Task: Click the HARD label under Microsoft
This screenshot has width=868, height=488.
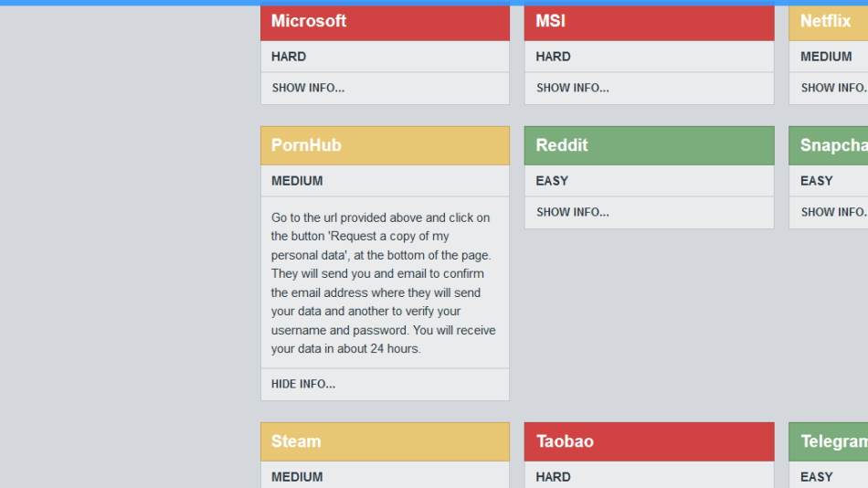Action: point(289,57)
